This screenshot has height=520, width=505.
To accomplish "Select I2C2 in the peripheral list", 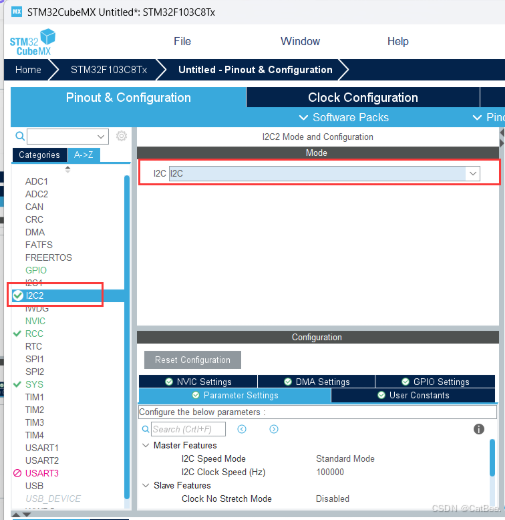I will [35, 296].
